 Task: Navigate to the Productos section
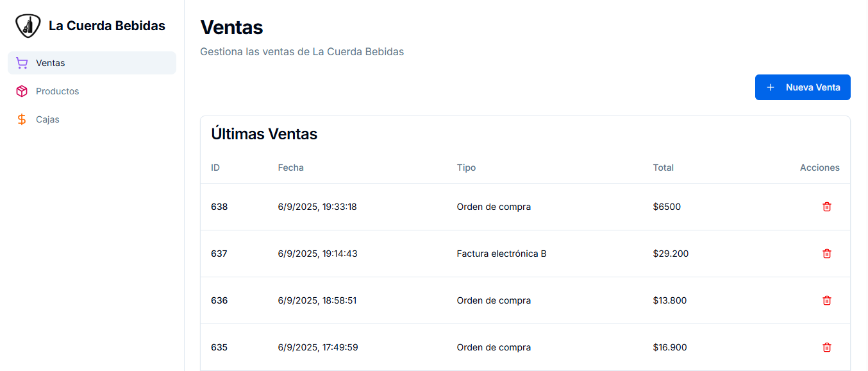[57, 91]
